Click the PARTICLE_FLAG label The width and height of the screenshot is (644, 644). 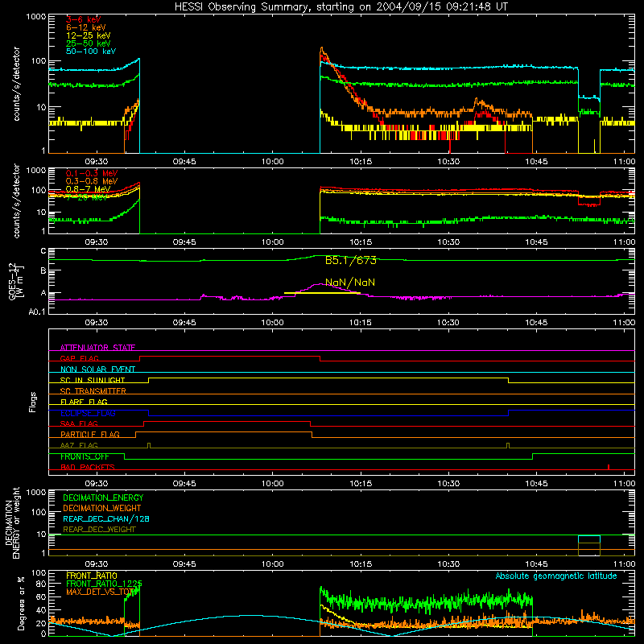90,435
